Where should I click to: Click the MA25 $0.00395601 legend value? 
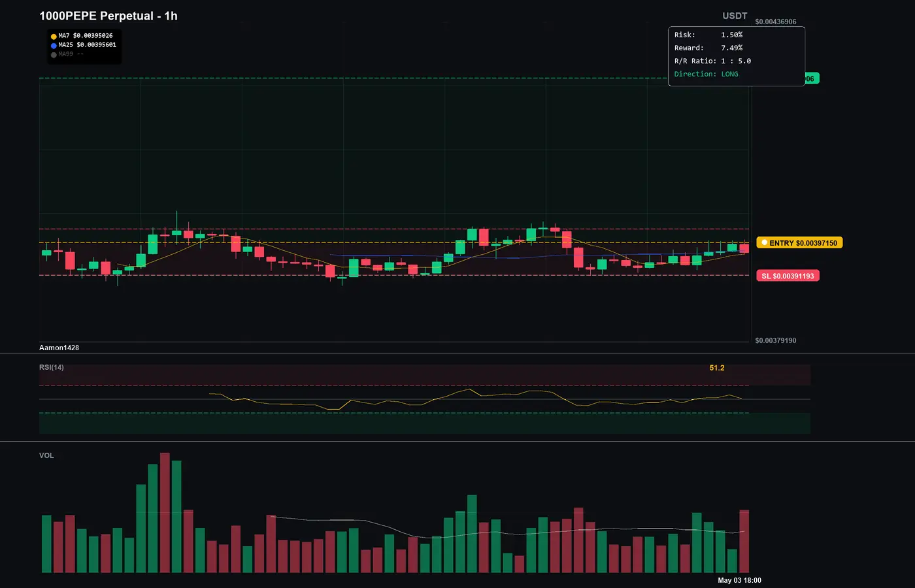(88, 45)
